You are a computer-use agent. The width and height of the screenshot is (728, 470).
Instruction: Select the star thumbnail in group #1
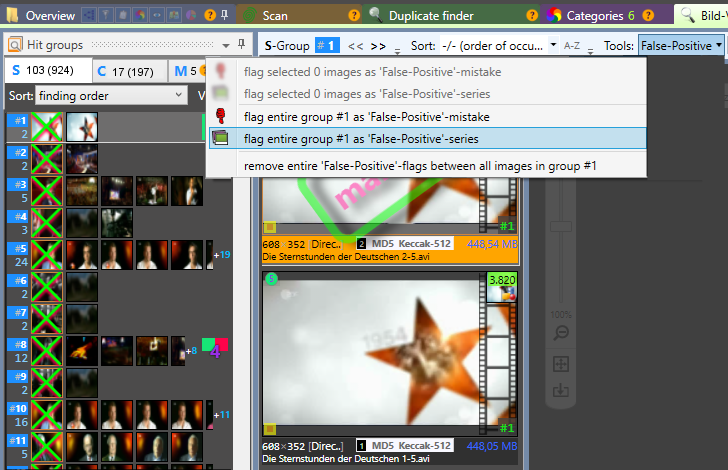[82, 127]
